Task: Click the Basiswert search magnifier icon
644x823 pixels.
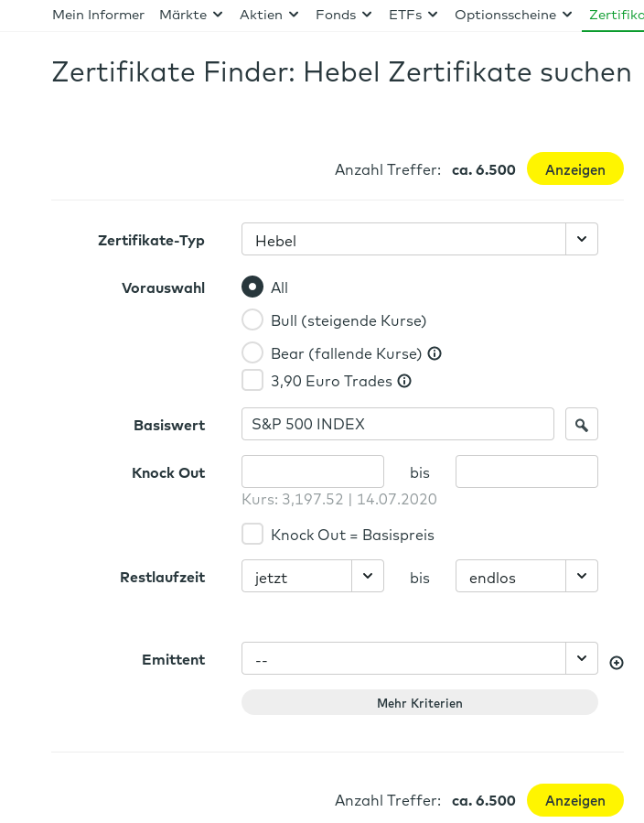Action: coord(582,424)
